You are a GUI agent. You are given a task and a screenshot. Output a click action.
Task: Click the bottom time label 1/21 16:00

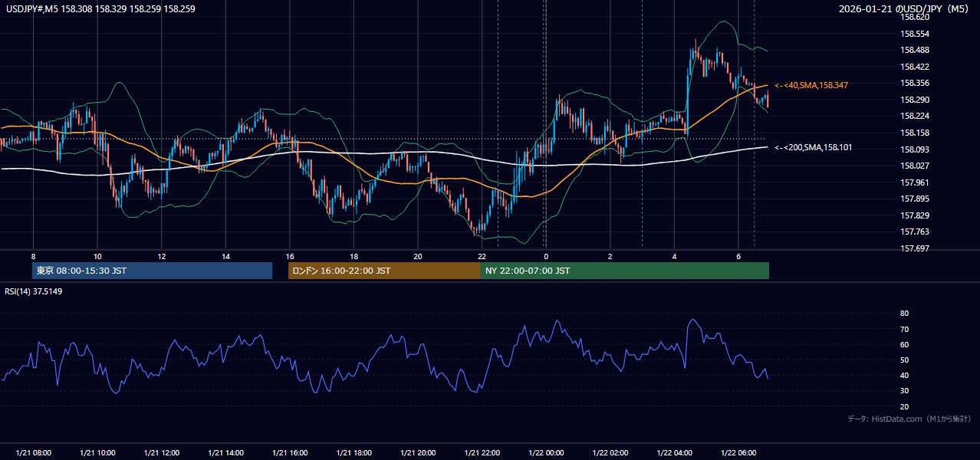289,453
